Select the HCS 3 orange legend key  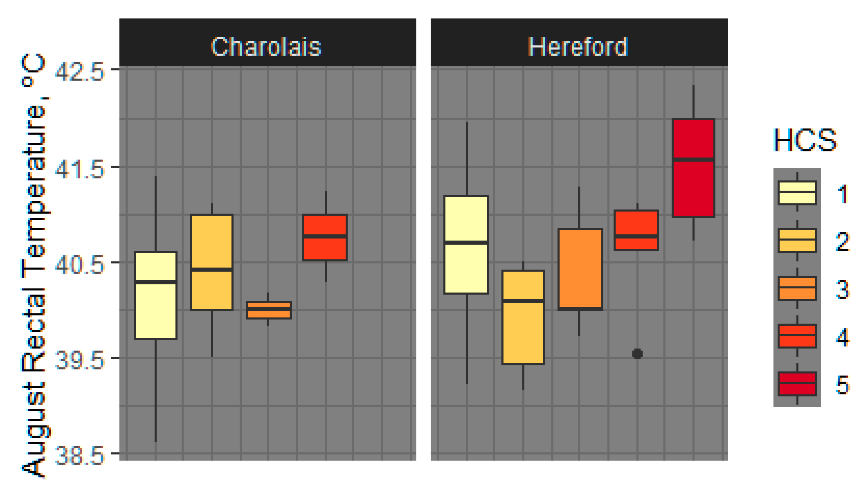tap(797, 288)
